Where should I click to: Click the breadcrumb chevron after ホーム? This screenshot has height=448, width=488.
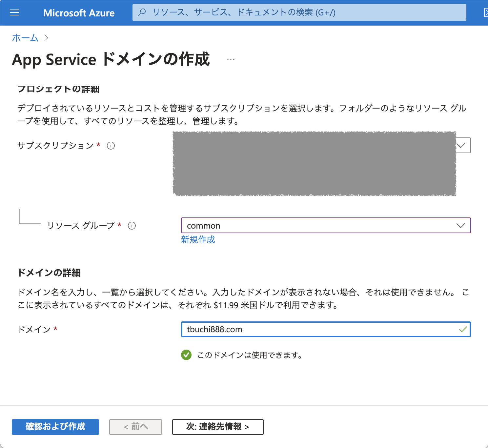pyautogui.click(x=46, y=38)
